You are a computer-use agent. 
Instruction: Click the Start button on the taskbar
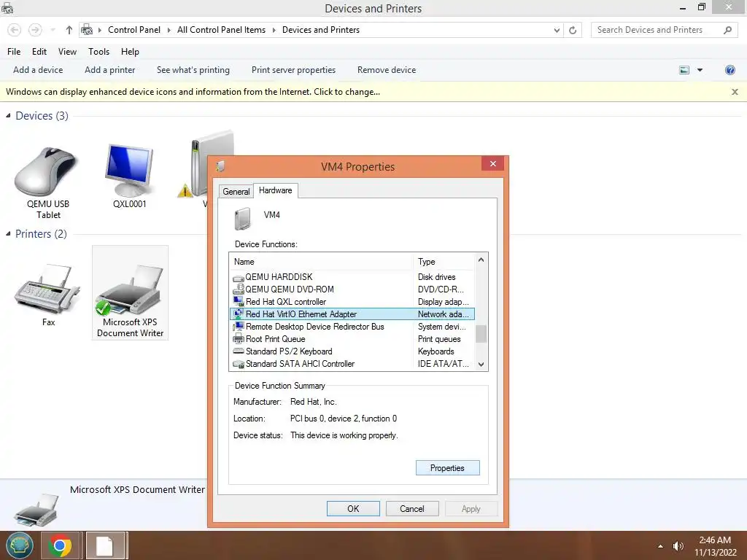tap(19, 545)
